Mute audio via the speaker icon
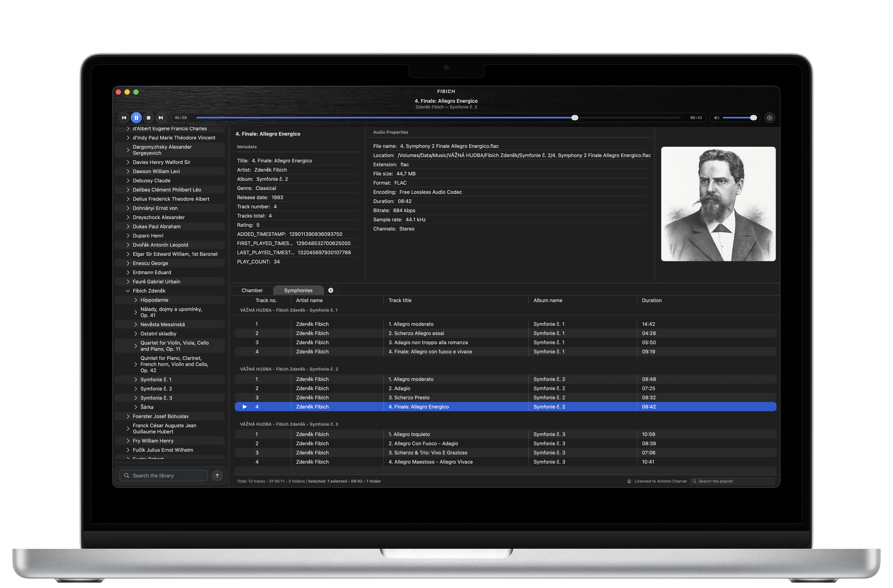This screenshot has width=893, height=588. click(x=716, y=118)
